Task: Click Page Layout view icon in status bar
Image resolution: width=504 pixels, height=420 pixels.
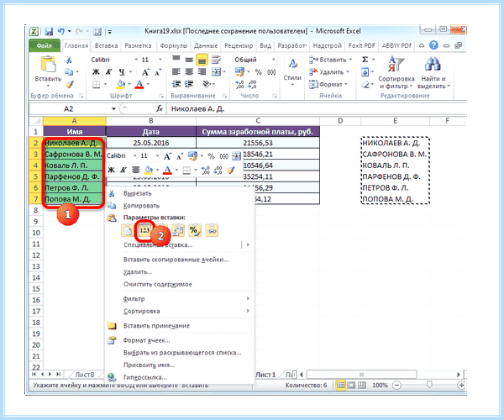Action: click(351, 385)
